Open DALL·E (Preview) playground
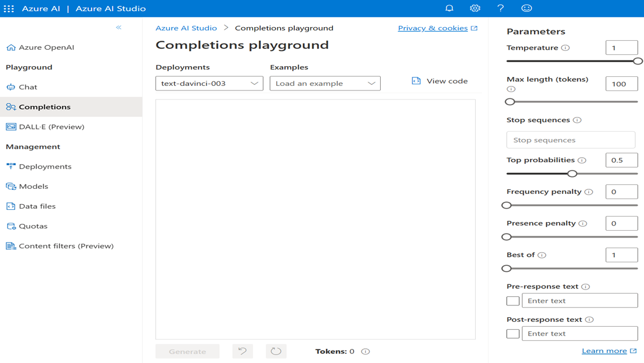The width and height of the screenshot is (644, 363). [x=45, y=127]
